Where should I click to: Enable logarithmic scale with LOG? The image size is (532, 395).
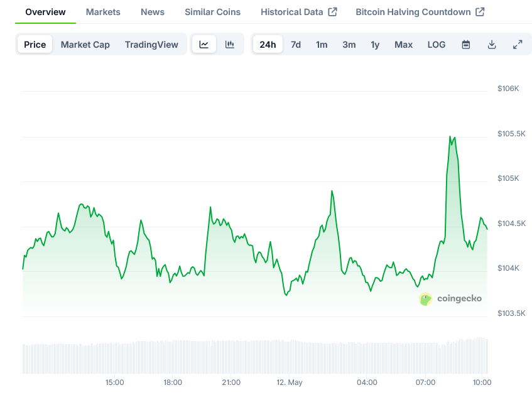click(436, 44)
